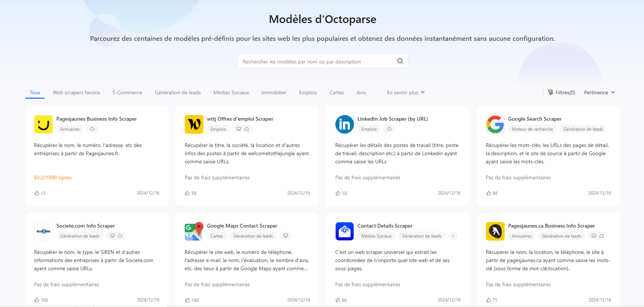Like the Pagesjaunes Business Info Scraper

37,193
